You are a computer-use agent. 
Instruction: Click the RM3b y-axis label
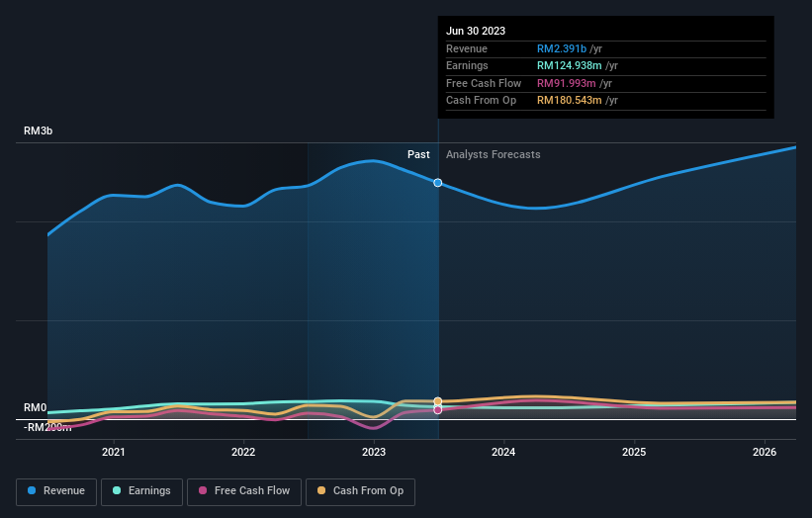click(39, 130)
